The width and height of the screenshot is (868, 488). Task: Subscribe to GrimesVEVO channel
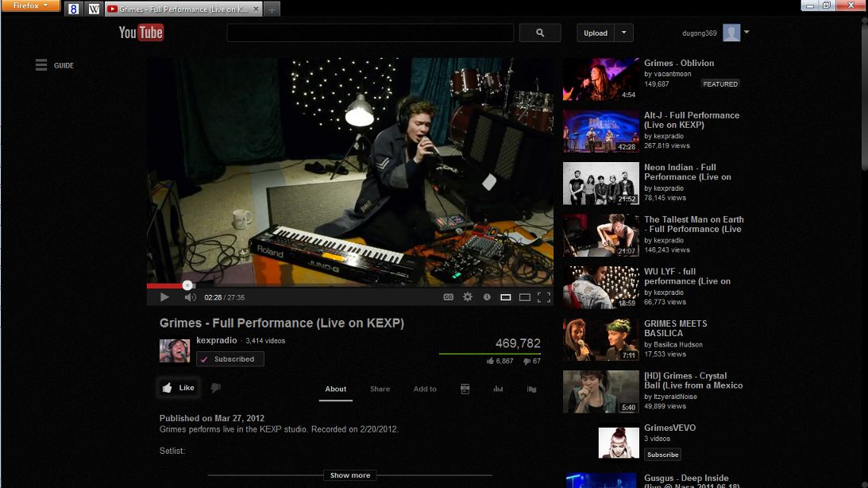[x=662, y=455]
